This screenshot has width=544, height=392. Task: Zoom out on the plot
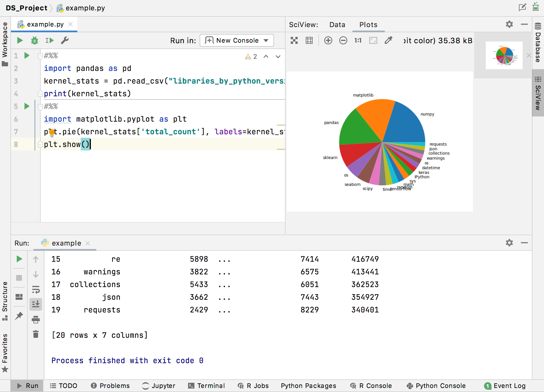click(x=343, y=40)
